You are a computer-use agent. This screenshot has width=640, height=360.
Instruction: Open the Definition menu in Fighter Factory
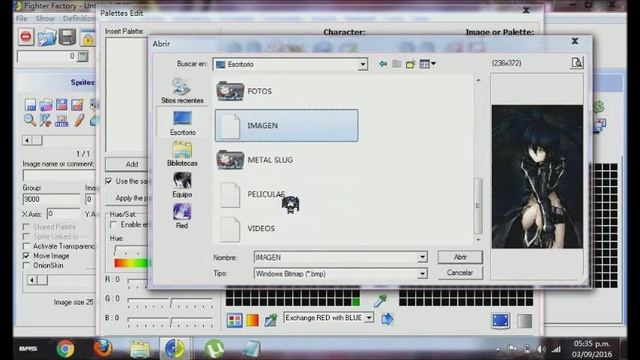pos(79,18)
